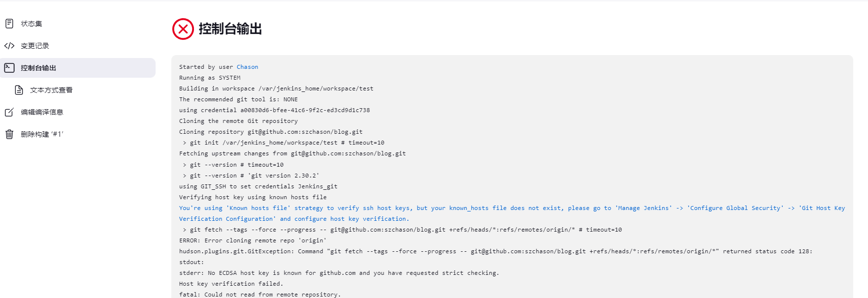
Task: Click the 'Host key verification failed.' line
Action: (231, 284)
